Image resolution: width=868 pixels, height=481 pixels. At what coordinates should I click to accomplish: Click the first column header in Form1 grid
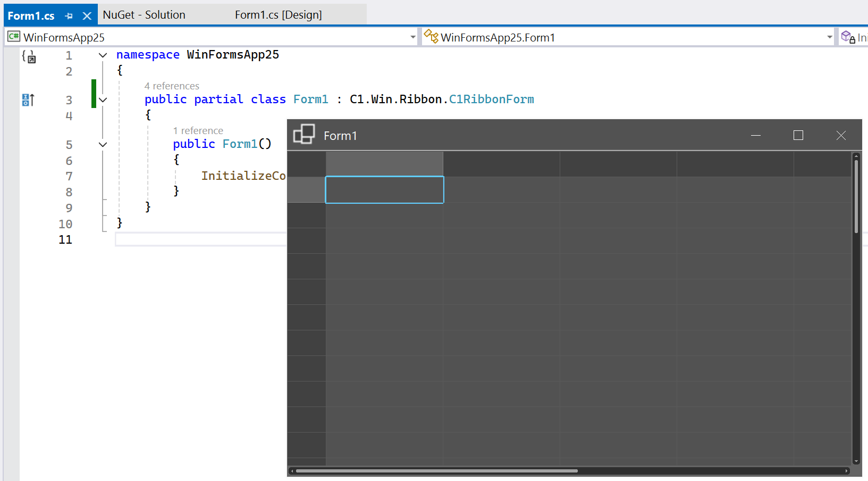coord(384,164)
